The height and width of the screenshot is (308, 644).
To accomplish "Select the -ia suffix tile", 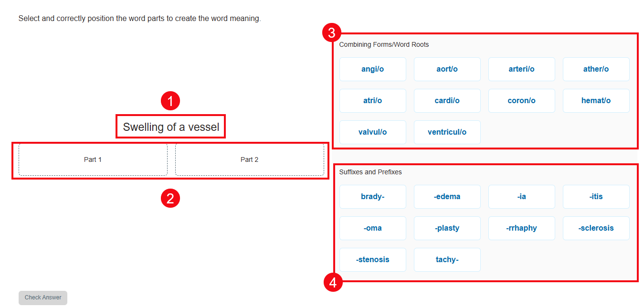I will [521, 197].
